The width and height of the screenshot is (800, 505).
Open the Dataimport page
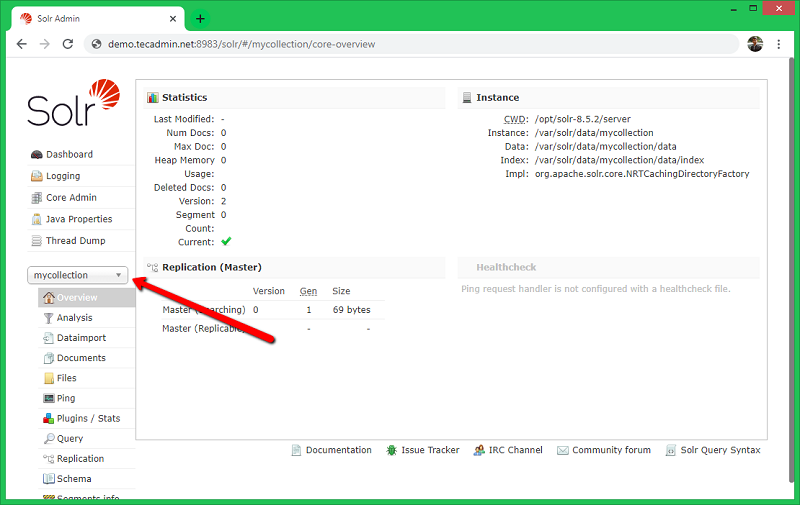pyautogui.click(x=82, y=338)
